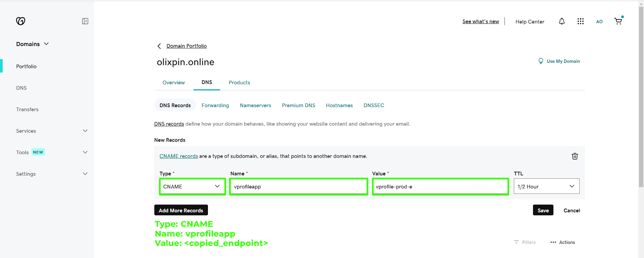Select Portfolio in the sidebar

[26, 67]
